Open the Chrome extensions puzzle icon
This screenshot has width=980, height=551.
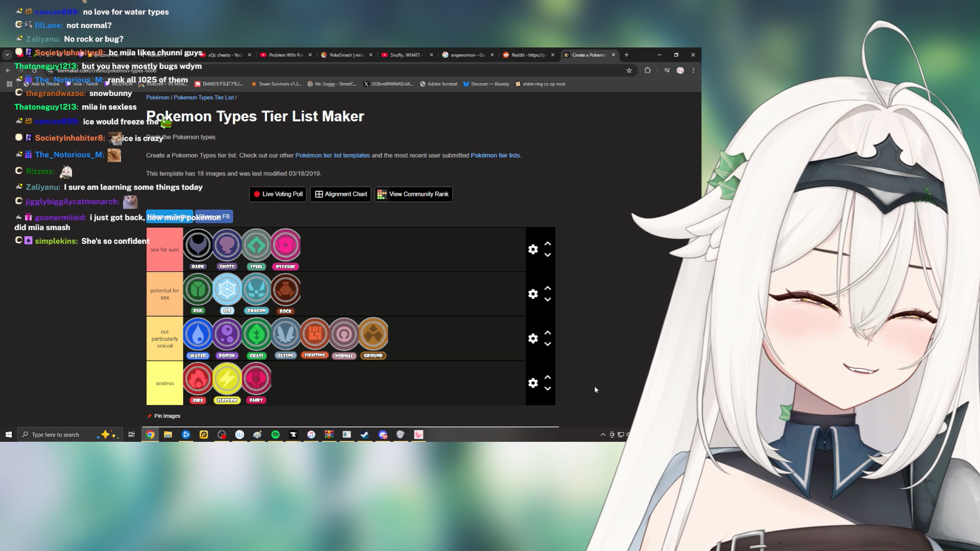tap(648, 70)
